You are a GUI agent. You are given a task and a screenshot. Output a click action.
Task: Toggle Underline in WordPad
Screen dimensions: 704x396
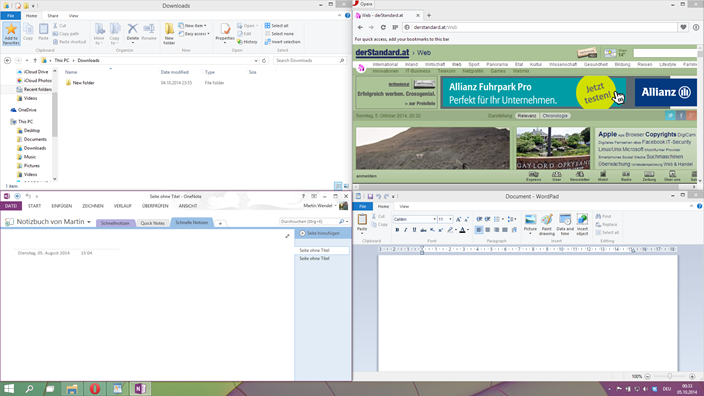click(x=414, y=230)
